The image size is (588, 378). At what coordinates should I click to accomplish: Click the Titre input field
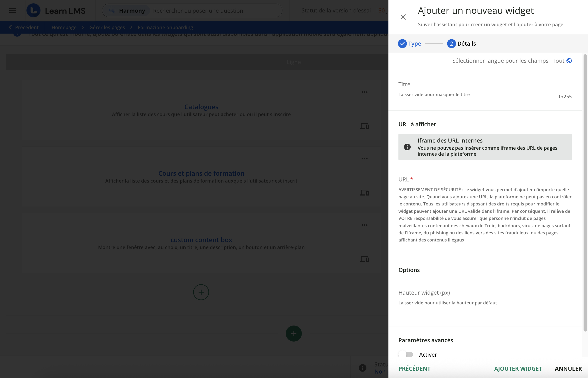(484, 84)
